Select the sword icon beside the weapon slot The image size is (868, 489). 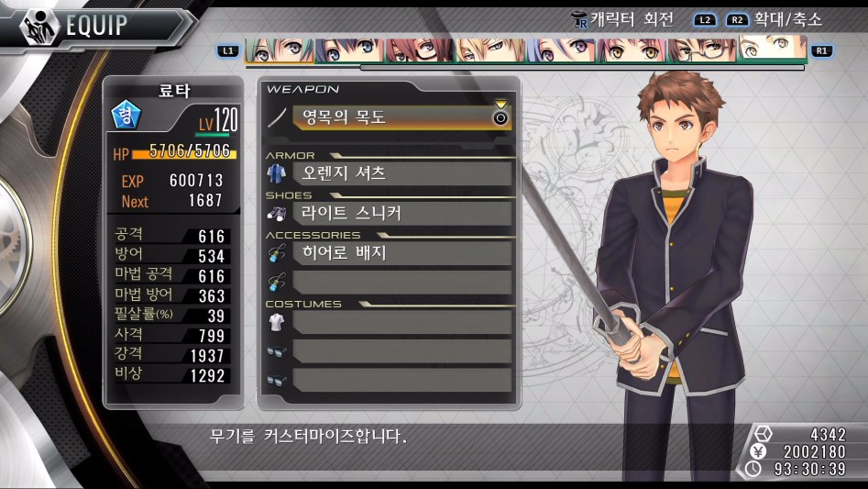pyautogui.click(x=278, y=117)
